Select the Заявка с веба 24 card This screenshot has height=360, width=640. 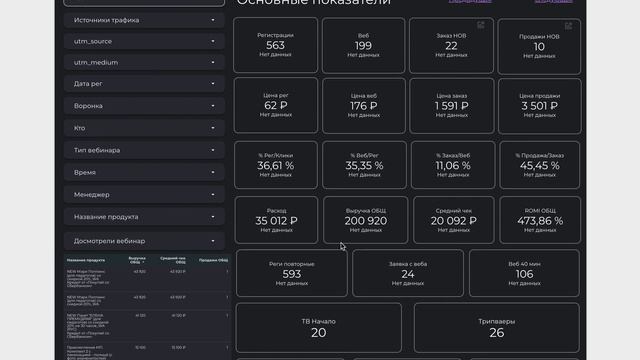[x=408, y=273]
